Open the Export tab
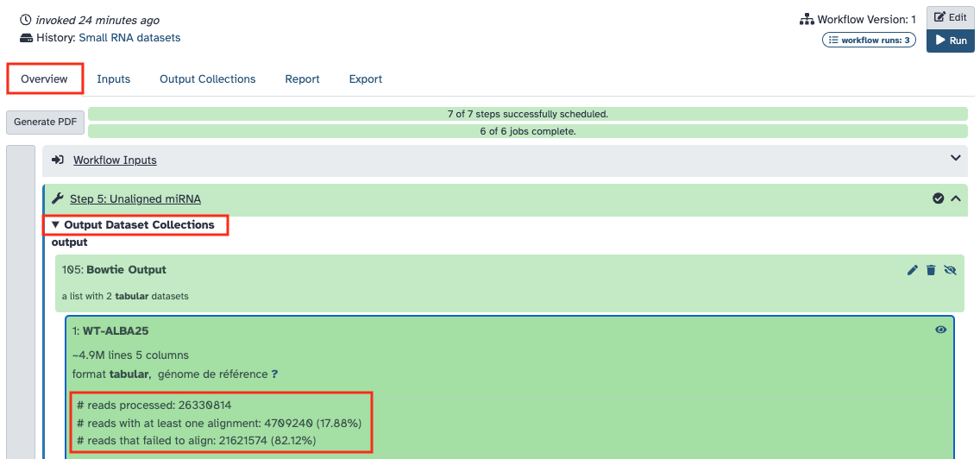The image size is (980, 459). (366, 79)
